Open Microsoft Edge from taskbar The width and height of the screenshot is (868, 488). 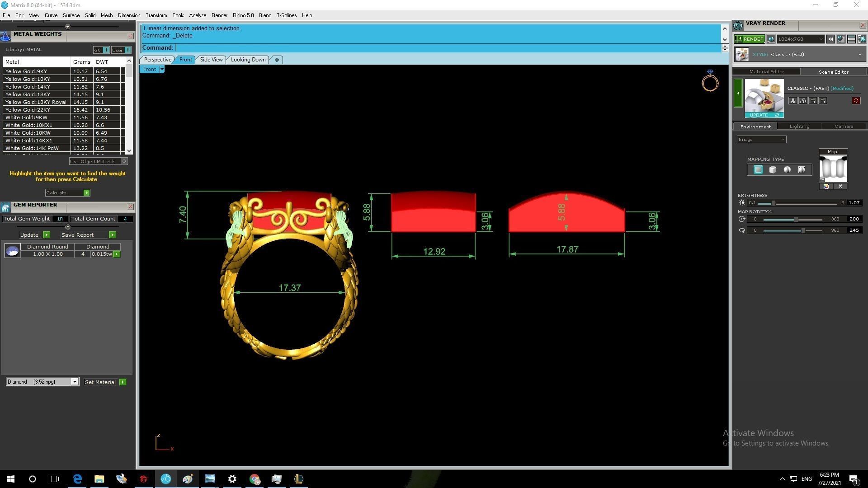(77, 479)
